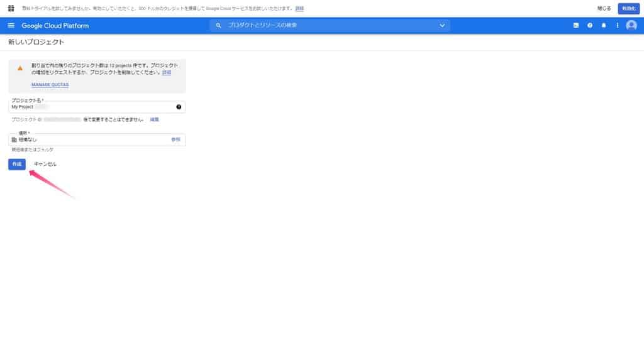Click the gift icon in trial banner
The width and height of the screenshot is (644, 338).
pos(11,8)
